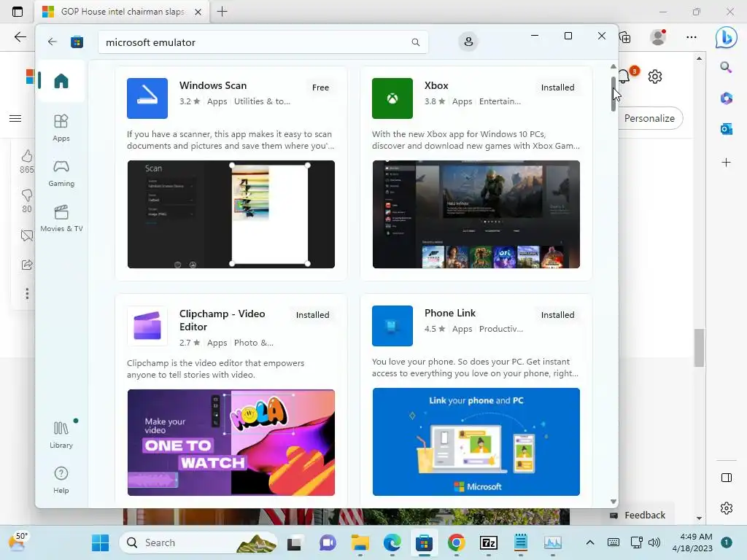Viewport: 747px width, 560px height.
Task: Open the Clipchamp promo thumbnail
Action: tap(231, 443)
